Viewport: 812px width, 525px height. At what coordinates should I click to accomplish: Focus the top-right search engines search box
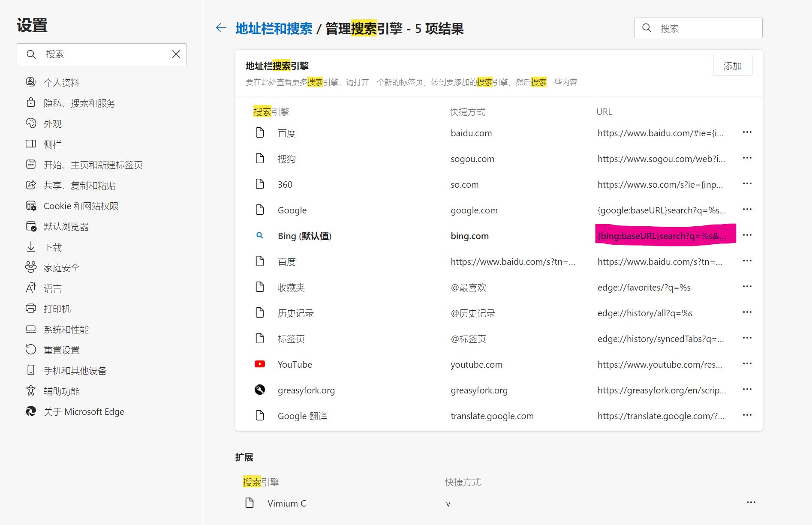698,28
